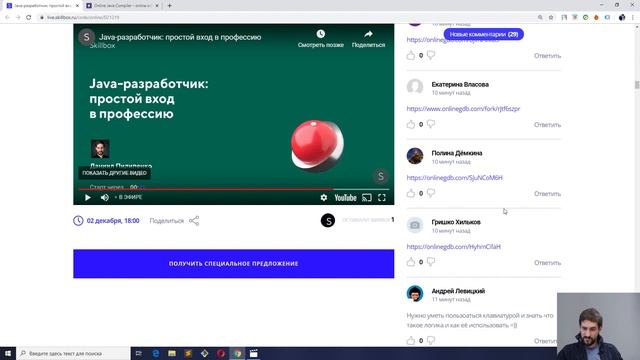Open a new browser tab
640x360 pixels.
[x=169, y=6]
